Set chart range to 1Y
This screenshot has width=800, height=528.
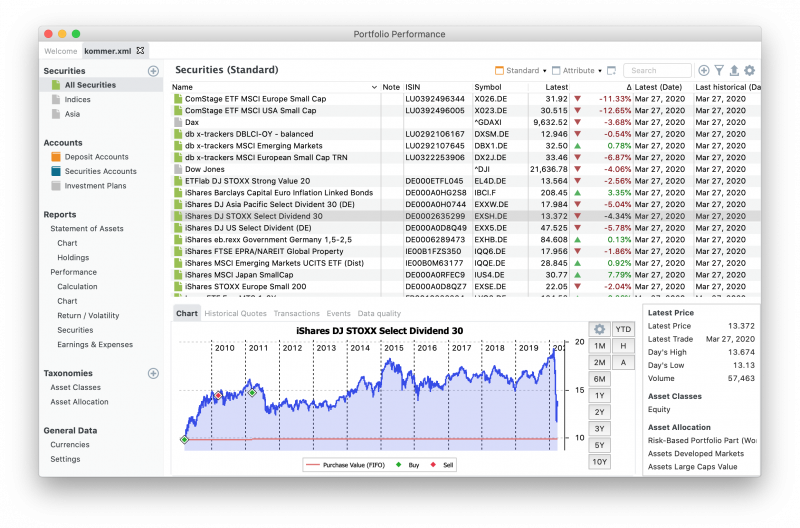[x=599, y=396]
